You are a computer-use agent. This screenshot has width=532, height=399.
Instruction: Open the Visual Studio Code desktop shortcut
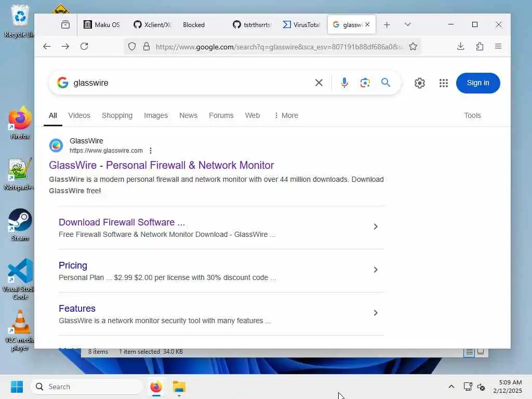(19, 279)
